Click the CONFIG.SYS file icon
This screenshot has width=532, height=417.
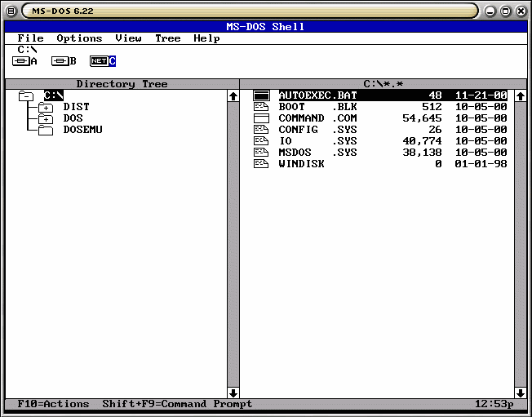click(261, 130)
